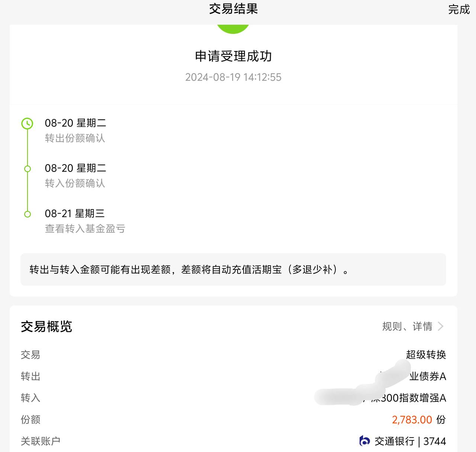This screenshot has height=452, width=476.
Task: Click the 交通银行 logo icon
Action: 365,441
